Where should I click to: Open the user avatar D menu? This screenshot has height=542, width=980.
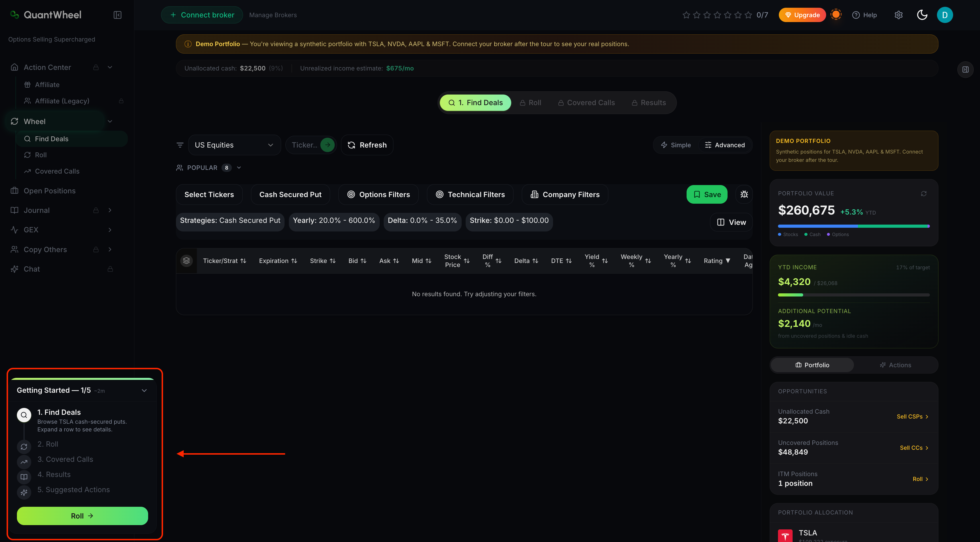tap(945, 15)
